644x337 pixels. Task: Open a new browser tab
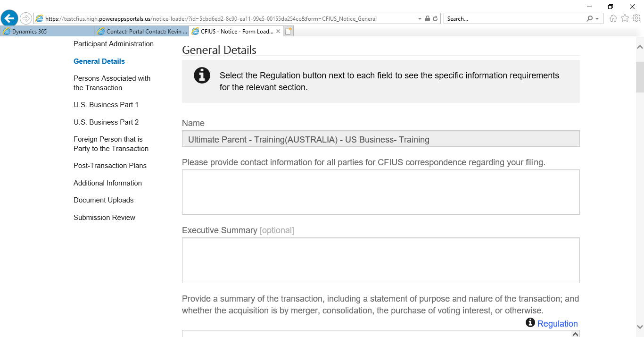point(289,32)
